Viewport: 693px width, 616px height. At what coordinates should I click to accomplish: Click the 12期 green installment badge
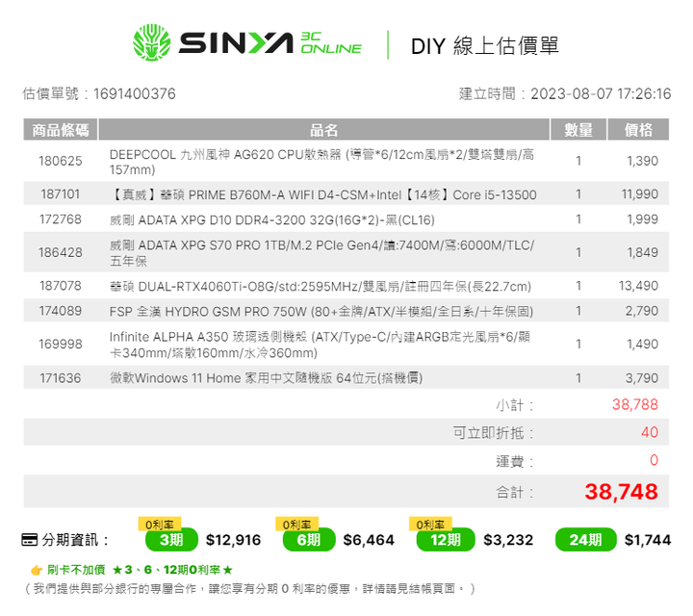[x=446, y=540]
